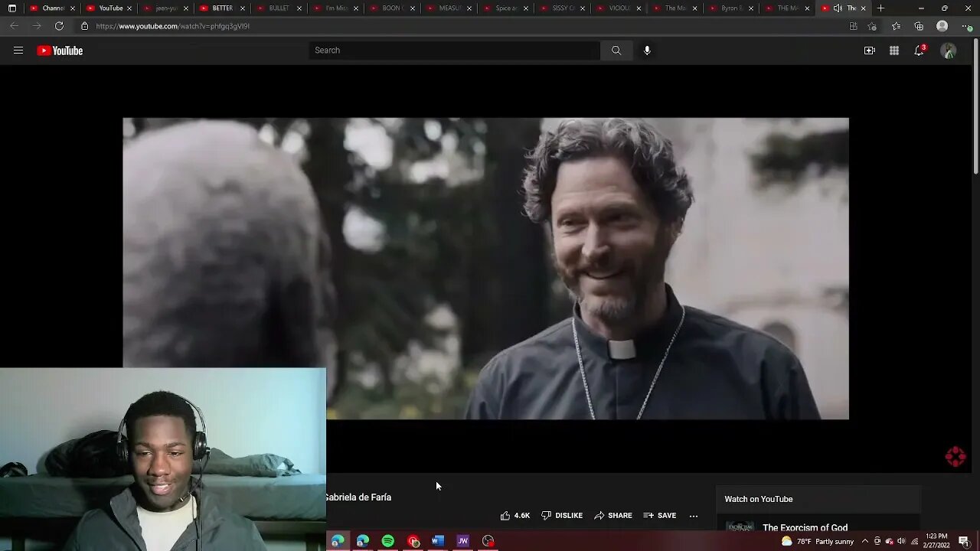Switch to the Channel tab
Screen dimensions: 980x551
(54, 8)
